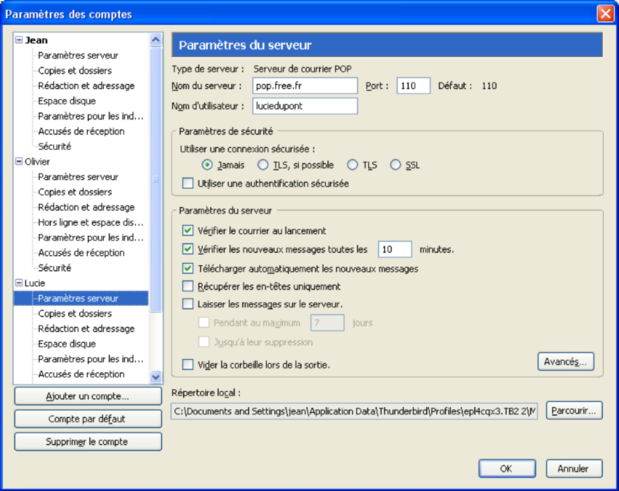Collapse the Lucie account tree node
This screenshot has width=619, height=491.
point(19,283)
